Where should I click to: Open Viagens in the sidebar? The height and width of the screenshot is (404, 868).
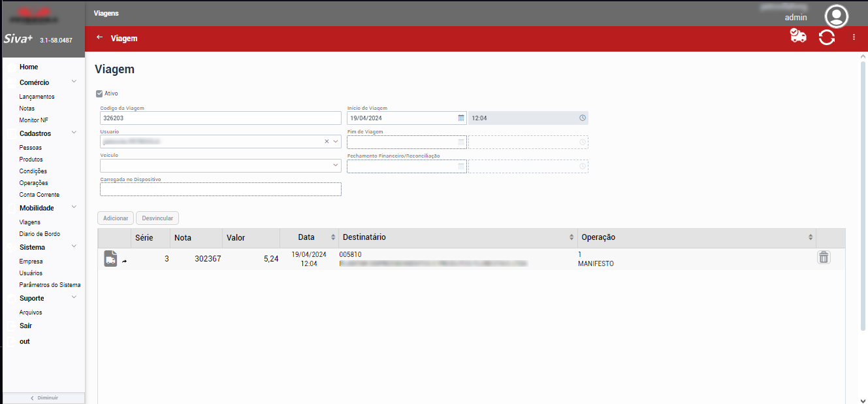(30, 222)
